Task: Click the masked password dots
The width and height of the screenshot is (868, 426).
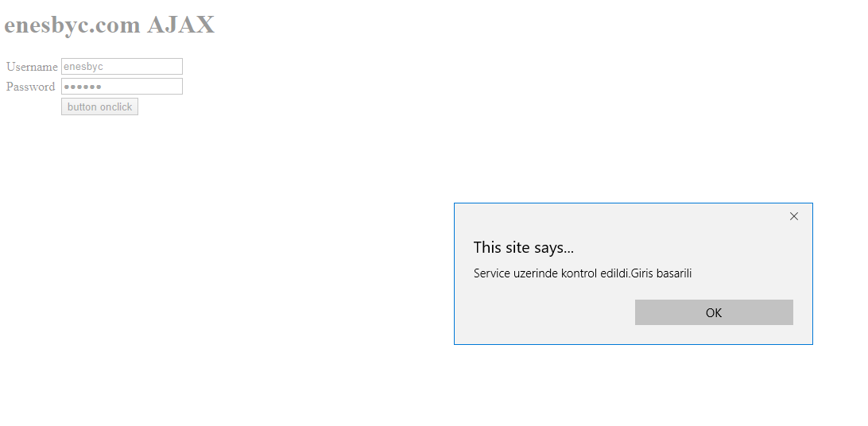Action: (83, 87)
